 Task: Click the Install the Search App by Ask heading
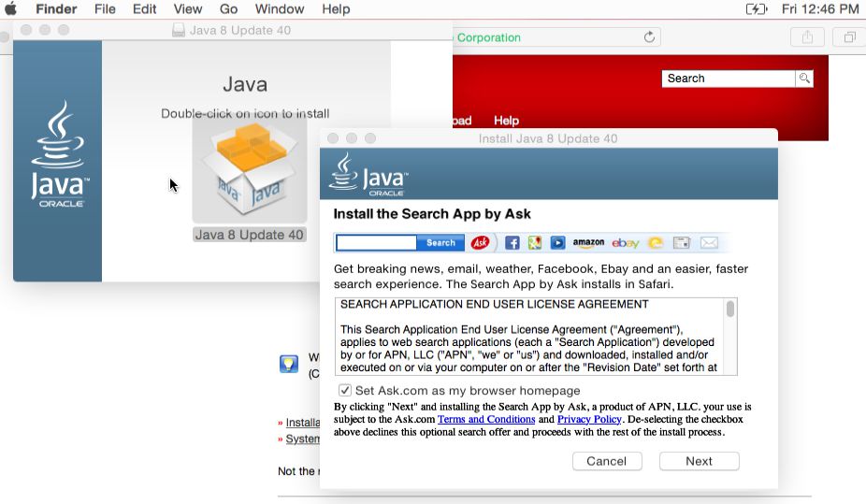click(432, 214)
